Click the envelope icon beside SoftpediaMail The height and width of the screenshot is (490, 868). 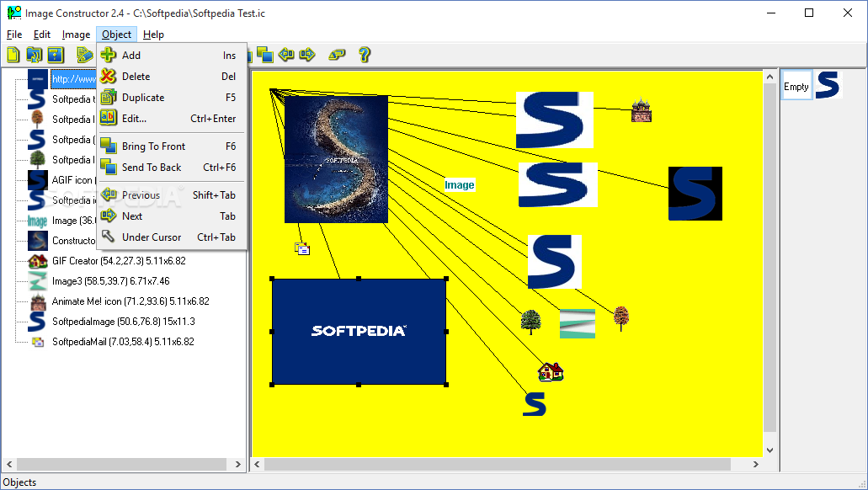[38, 342]
